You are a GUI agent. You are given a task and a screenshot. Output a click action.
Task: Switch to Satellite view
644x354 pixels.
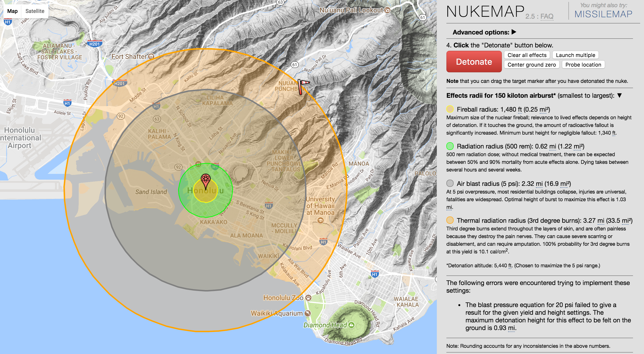pyautogui.click(x=35, y=11)
